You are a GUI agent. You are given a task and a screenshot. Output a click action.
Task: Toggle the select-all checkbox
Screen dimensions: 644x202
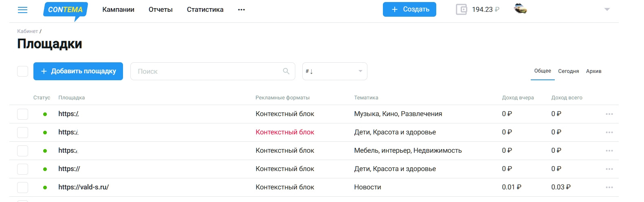(23, 71)
